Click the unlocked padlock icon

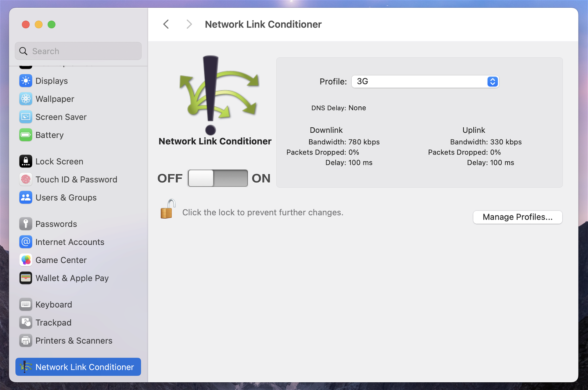[168, 209]
